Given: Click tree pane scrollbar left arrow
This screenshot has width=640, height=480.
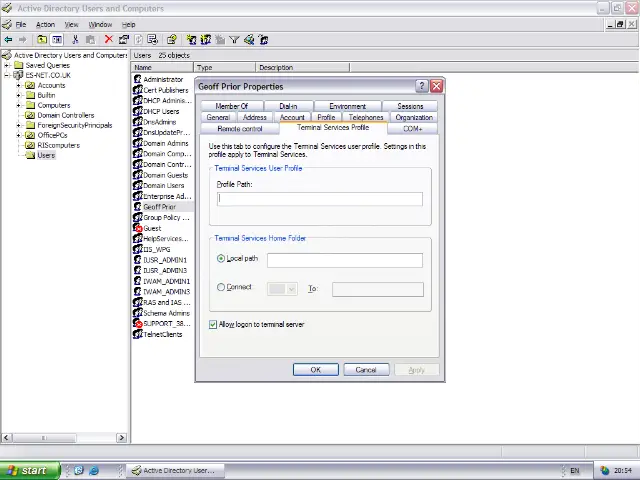Looking at the screenshot, I should pyautogui.click(x=6, y=438).
